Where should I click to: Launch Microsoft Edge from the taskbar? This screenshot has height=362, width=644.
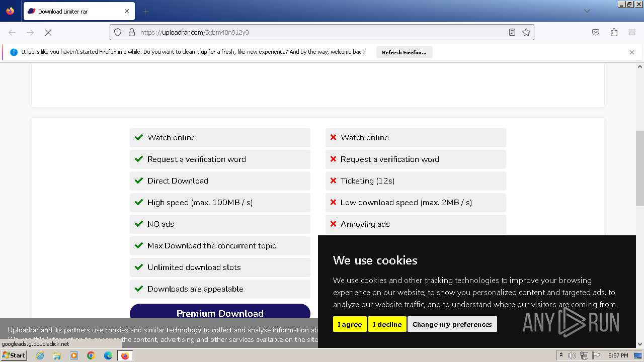pos(108,355)
